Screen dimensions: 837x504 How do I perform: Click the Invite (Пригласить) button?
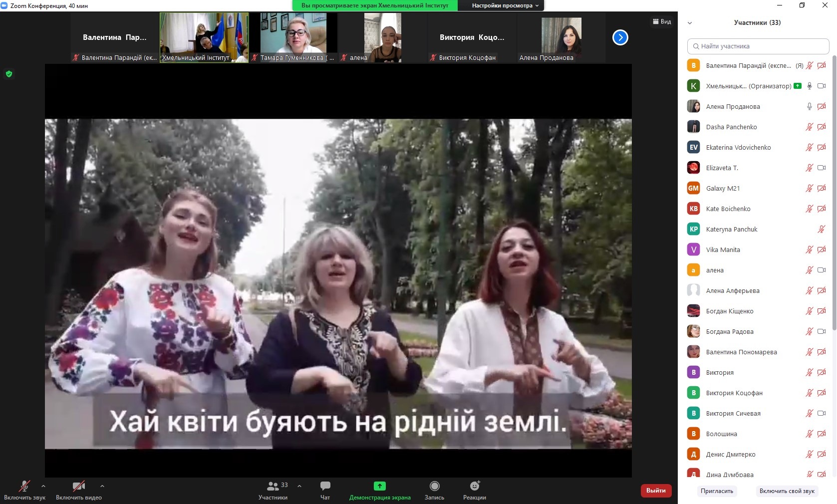pyautogui.click(x=717, y=491)
